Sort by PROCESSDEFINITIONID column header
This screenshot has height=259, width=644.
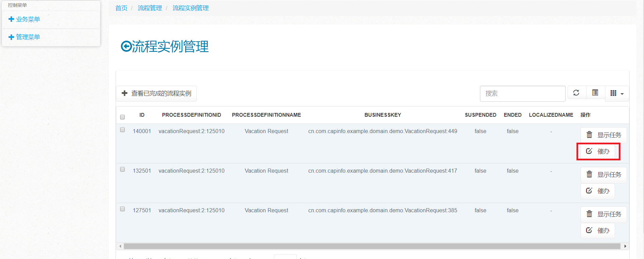tap(191, 115)
